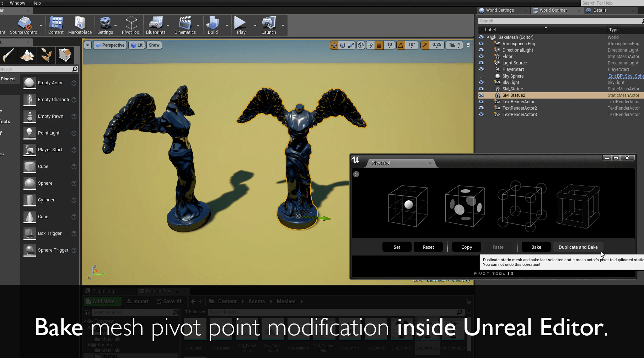
Task: Open Edit BP_Sky_Sphere link
Action: (x=626, y=76)
